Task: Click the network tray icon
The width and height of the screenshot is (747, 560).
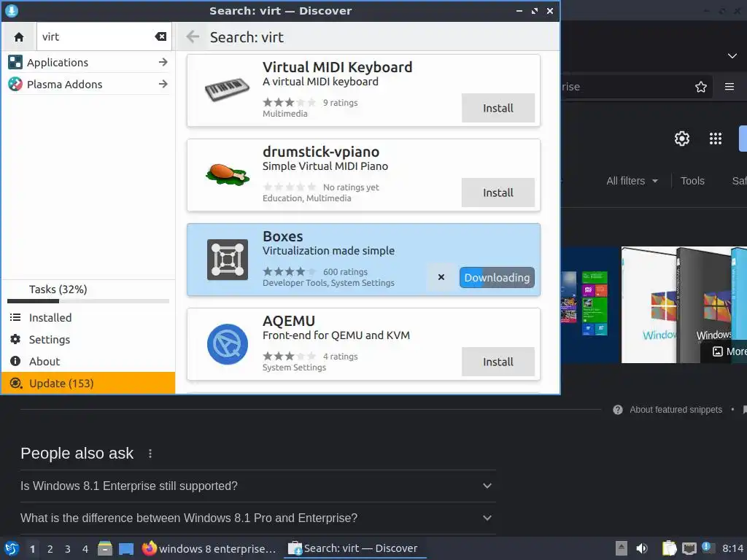Action: 689,548
